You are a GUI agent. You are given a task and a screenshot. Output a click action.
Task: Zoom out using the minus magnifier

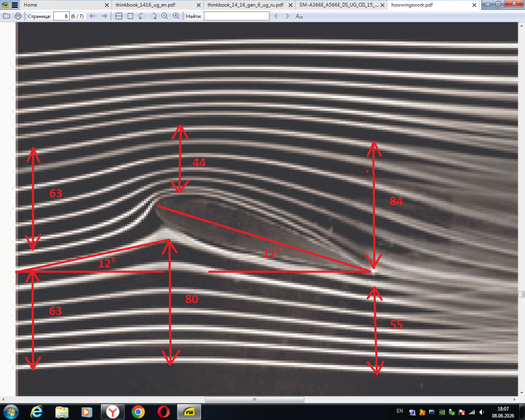coord(165,16)
